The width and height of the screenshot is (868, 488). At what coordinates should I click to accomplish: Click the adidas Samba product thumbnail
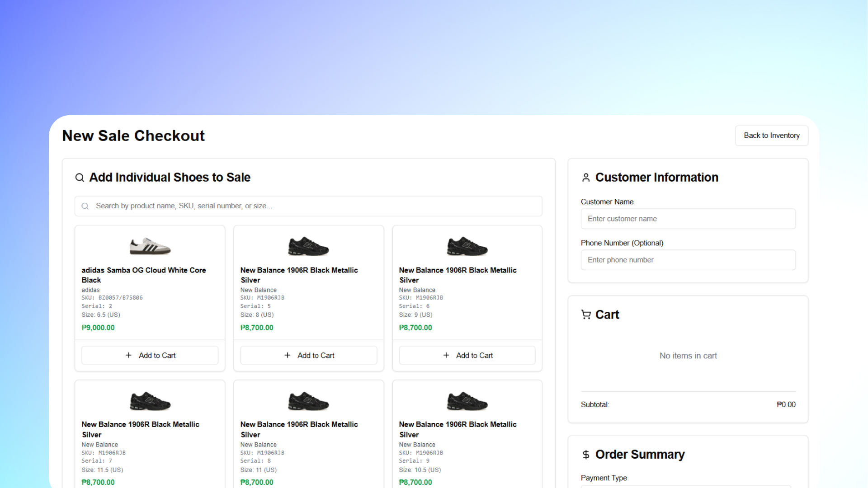(x=150, y=246)
